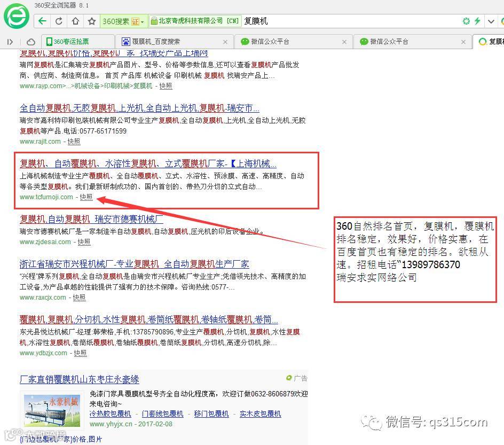Click www.zjdesai.com green URL text
The height and width of the screenshot is (445, 504).
pos(45,242)
